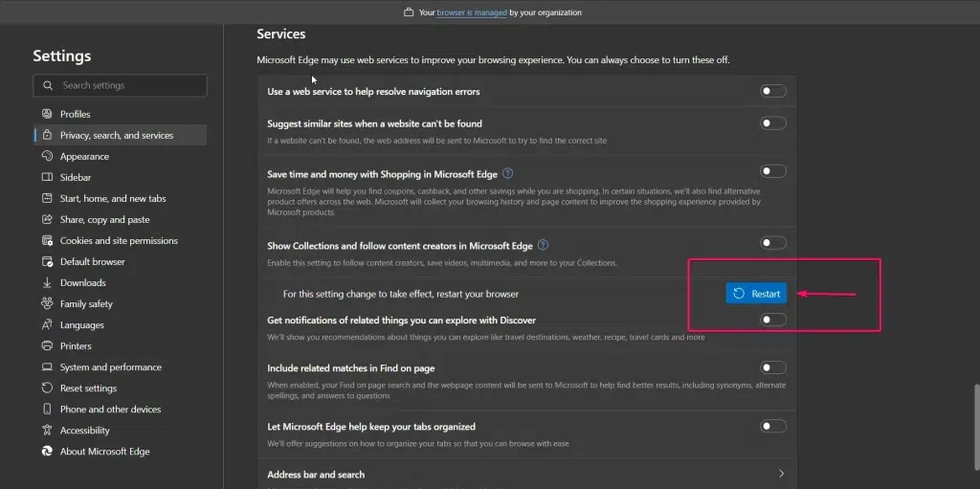Click the Accessibility icon

[47, 431]
